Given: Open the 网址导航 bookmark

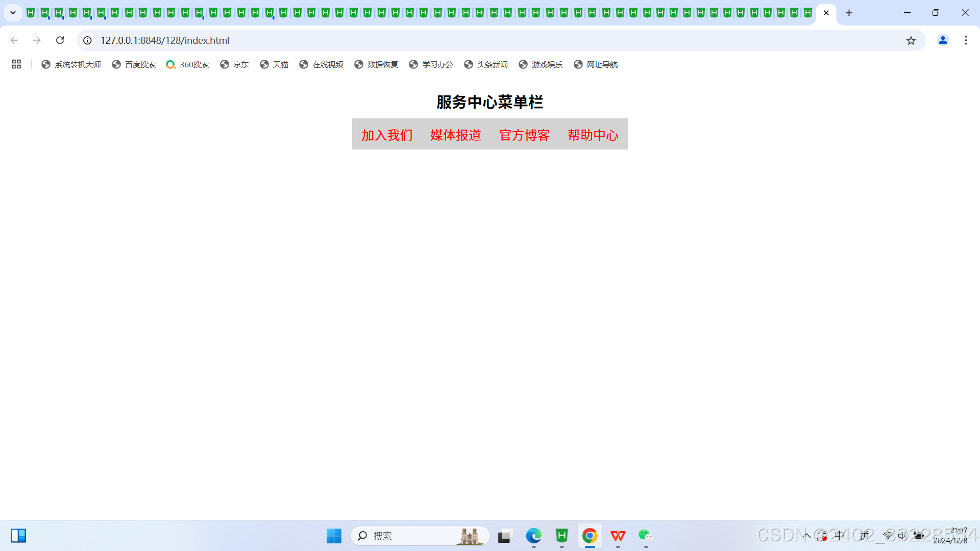Looking at the screenshot, I should click(596, 64).
